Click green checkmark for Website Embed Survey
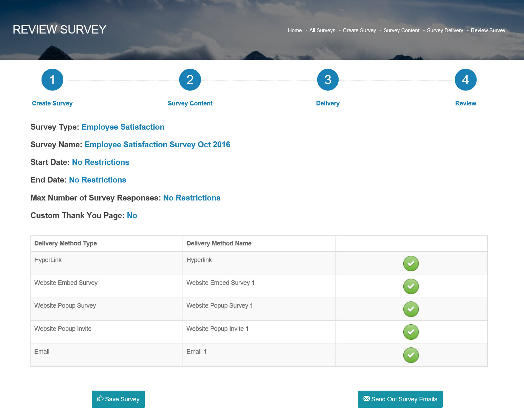 point(411,287)
